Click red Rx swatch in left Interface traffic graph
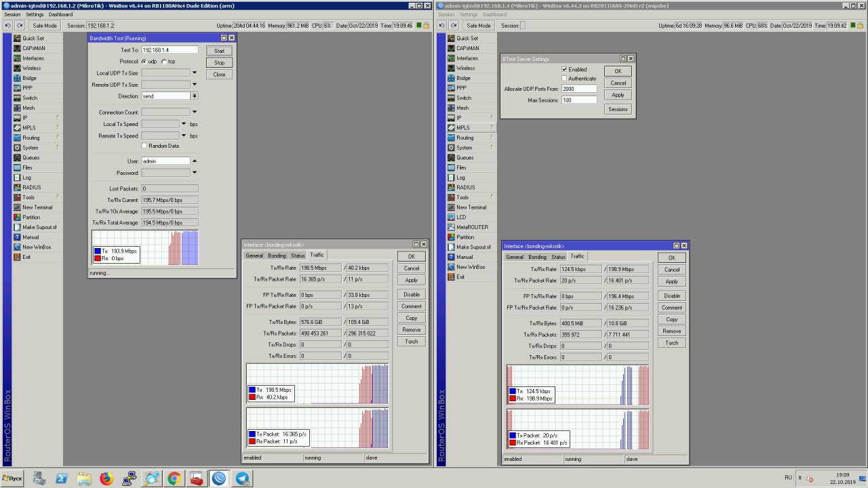Image resolution: width=868 pixels, height=488 pixels. click(252, 397)
